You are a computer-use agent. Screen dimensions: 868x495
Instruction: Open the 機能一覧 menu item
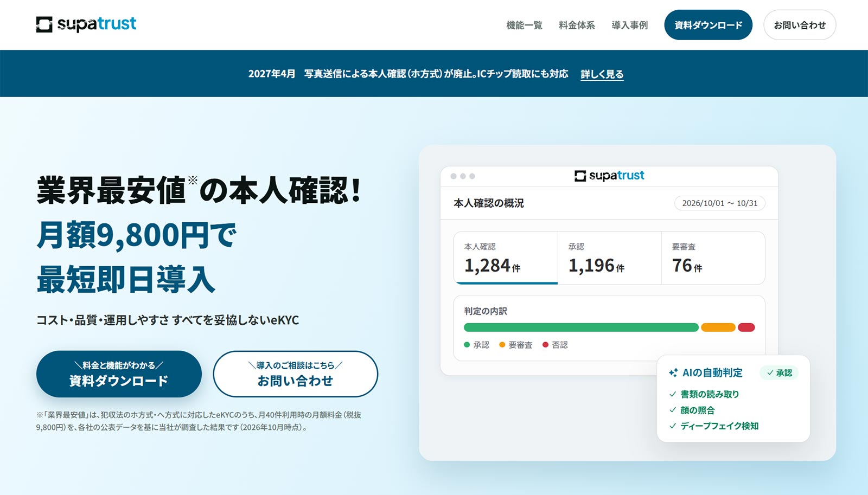click(x=524, y=25)
